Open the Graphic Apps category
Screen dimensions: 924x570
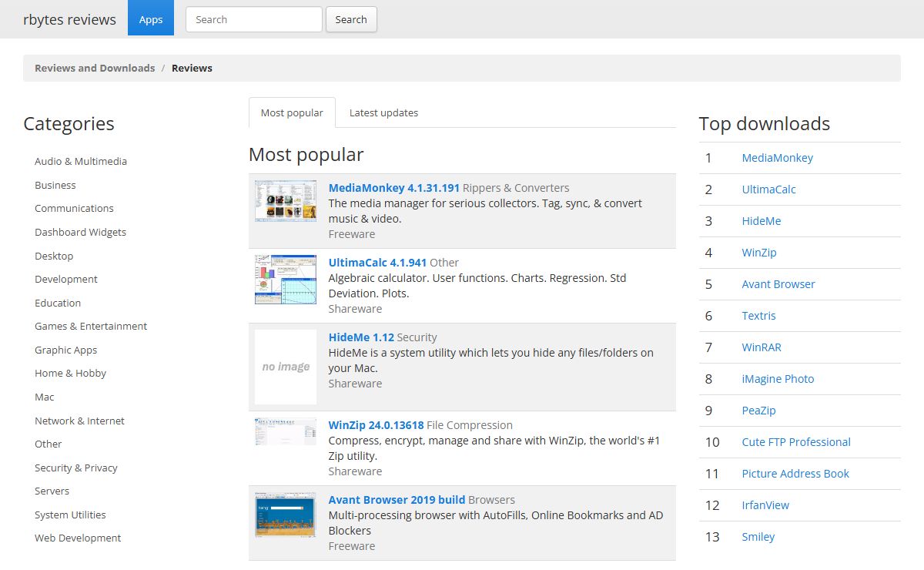66,350
